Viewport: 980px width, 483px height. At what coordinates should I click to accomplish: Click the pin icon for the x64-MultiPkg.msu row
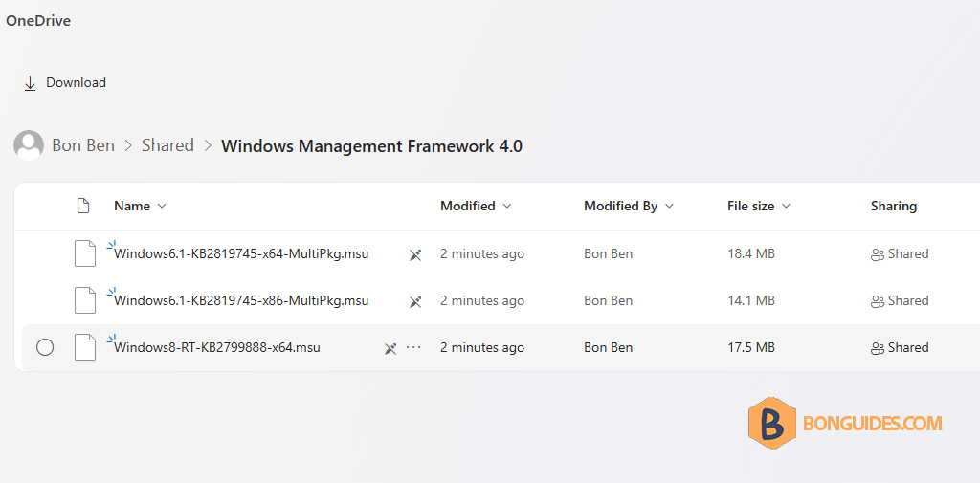tap(415, 255)
